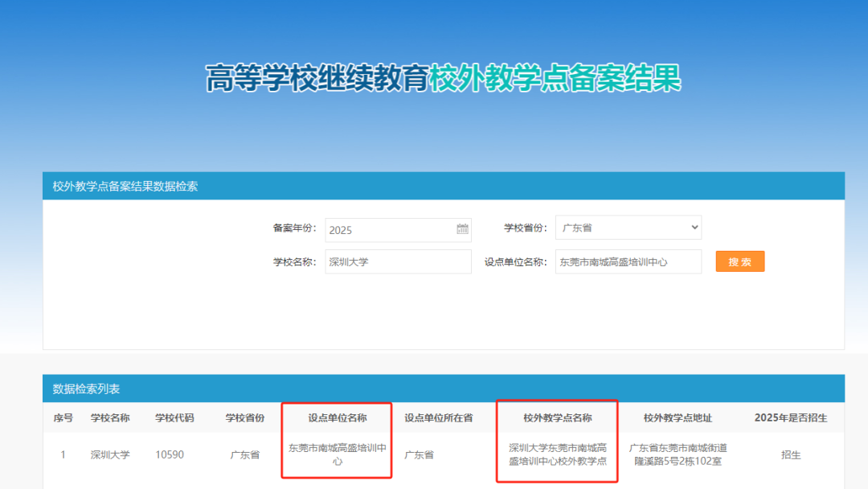Open the calendar picker in 备案年份 field
The image size is (868, 489).
click(x=462, y=229)
